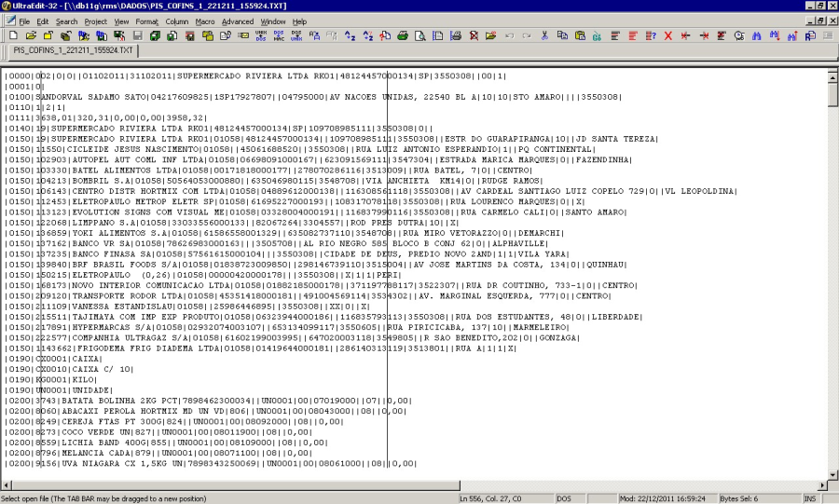The height and width of the screenshot is (504, 839).
Task: Click 'CAIXA C/ 10' in the 0190 line
Action: (x=101, y=369)
